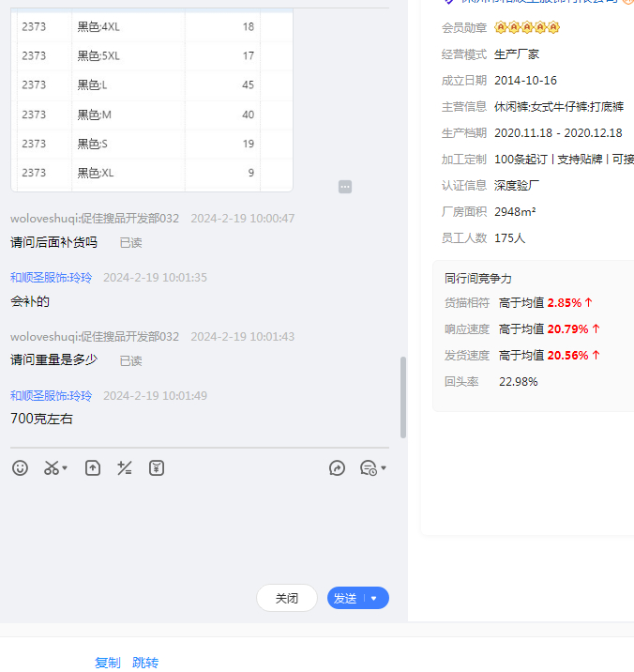Open the send-options dropdown arrow
This screenshot has height=672, width=634.
pos(374,598)
